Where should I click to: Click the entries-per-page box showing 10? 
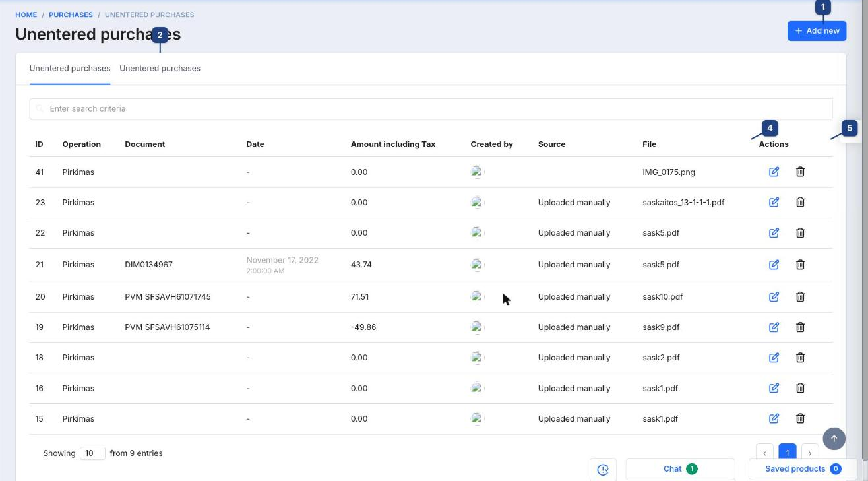[92, 453]
